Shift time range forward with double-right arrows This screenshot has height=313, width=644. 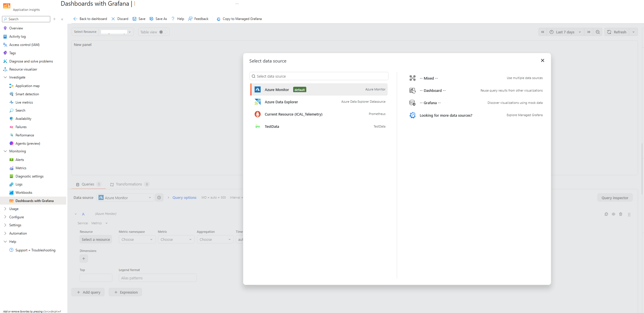pos(589,32)
